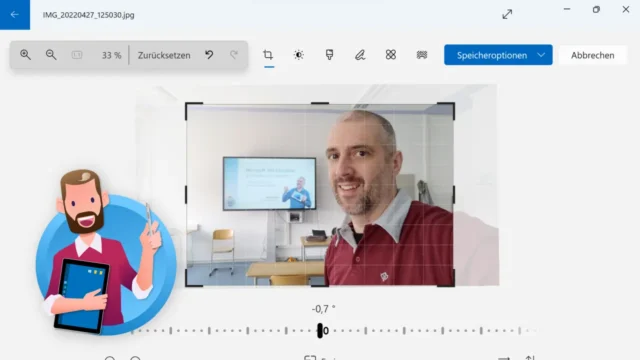This screenshot has width=640, height=360.
Task: Select the crop and rotate tool
Action: click(x=268, y=55)
